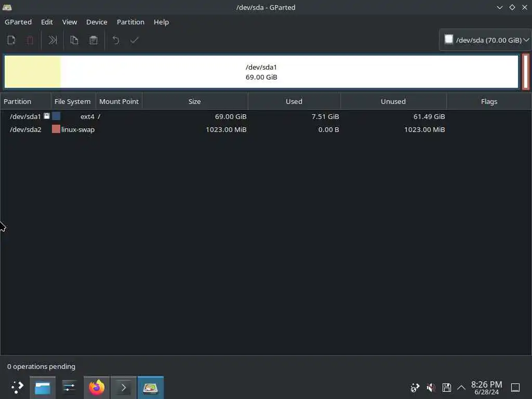The width and height of the screenshot is (532, 399).
Task: Click the GParted window title icon
Action: click(7, 7)
